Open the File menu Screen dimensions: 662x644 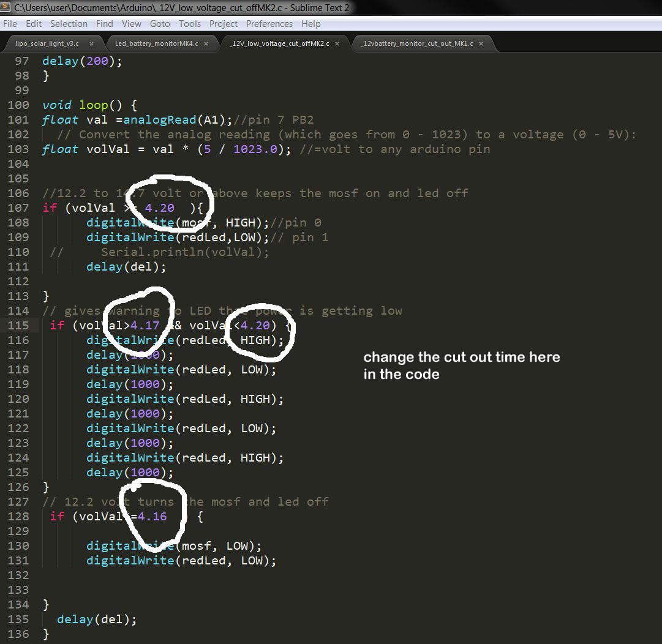[10, 24]
